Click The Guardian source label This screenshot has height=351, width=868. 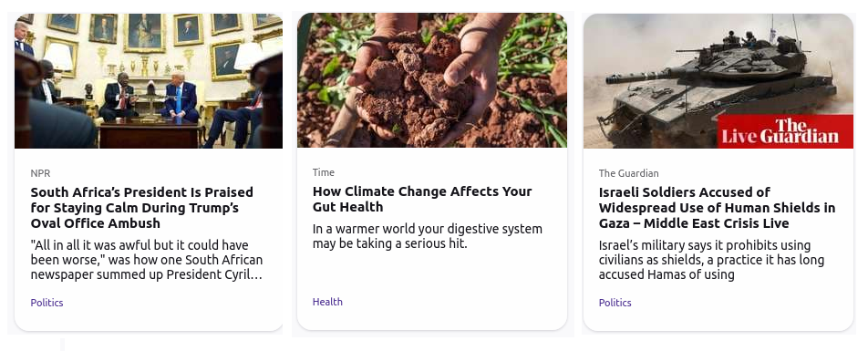point(628,173)
